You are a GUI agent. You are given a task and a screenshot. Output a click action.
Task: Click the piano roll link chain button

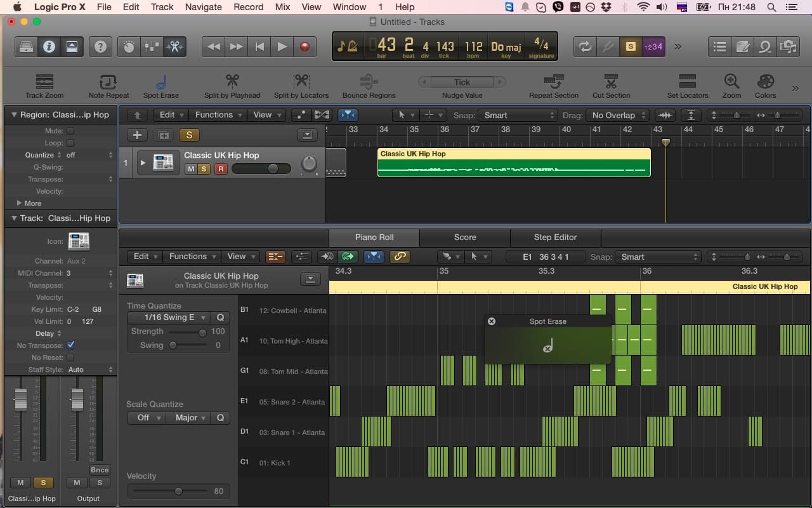[x=399, y=257]
